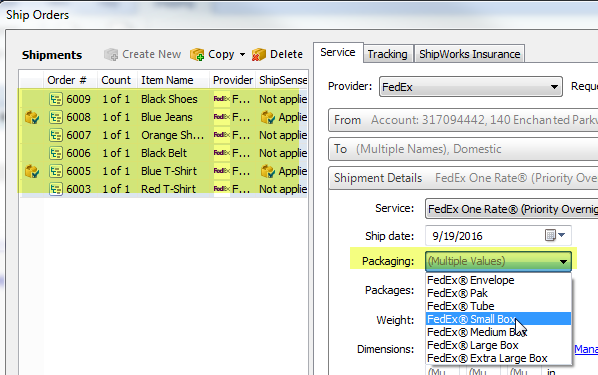The width and height of the screenshot is (598, 375).
Task: Select Red T-Shirt item name
Action: (168, 189)
